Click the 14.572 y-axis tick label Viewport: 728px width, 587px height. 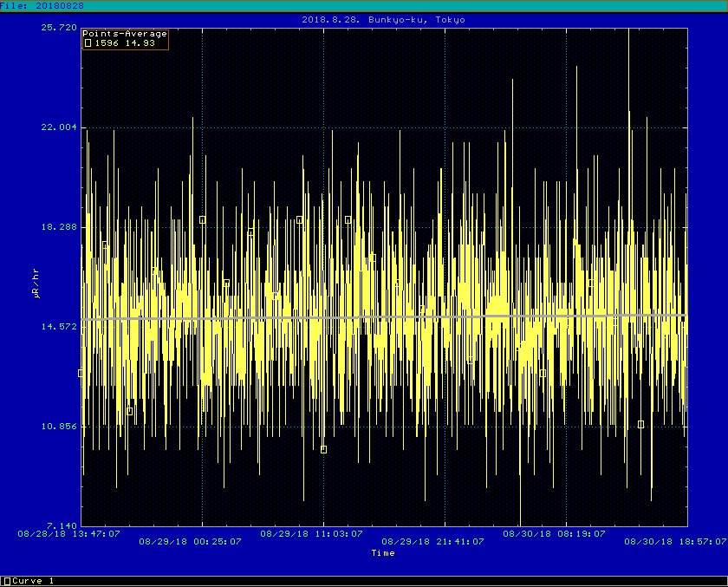(58, 327)
